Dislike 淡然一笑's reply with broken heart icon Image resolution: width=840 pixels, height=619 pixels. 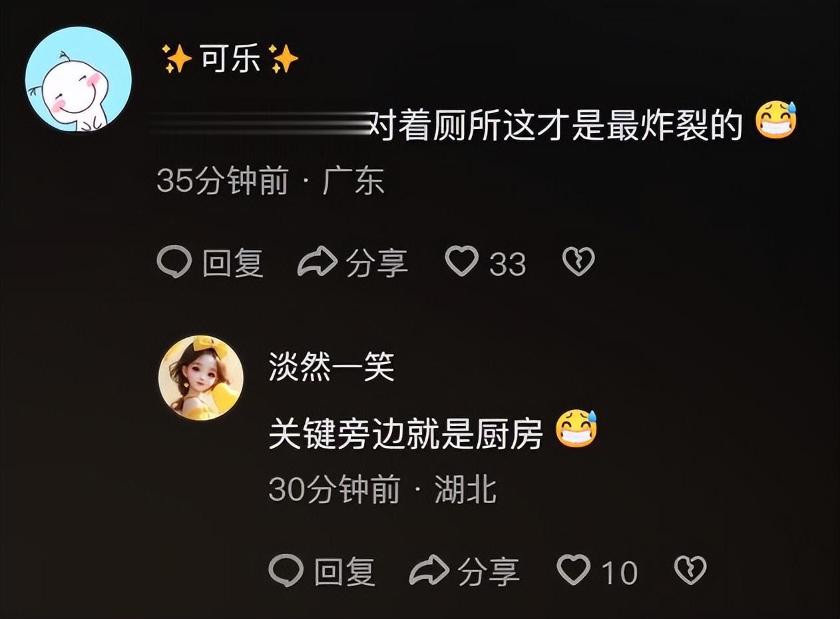coord(690,570)
